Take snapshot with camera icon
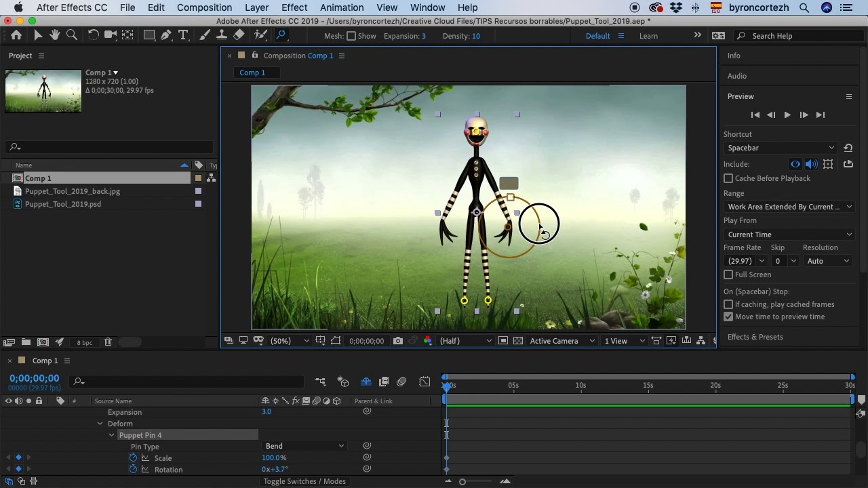 398,341
